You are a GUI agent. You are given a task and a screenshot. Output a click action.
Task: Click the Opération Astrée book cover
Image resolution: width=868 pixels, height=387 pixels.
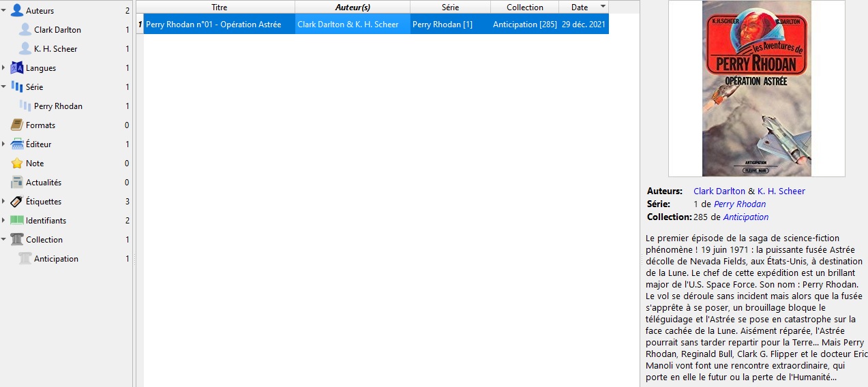tap(757, 89)
